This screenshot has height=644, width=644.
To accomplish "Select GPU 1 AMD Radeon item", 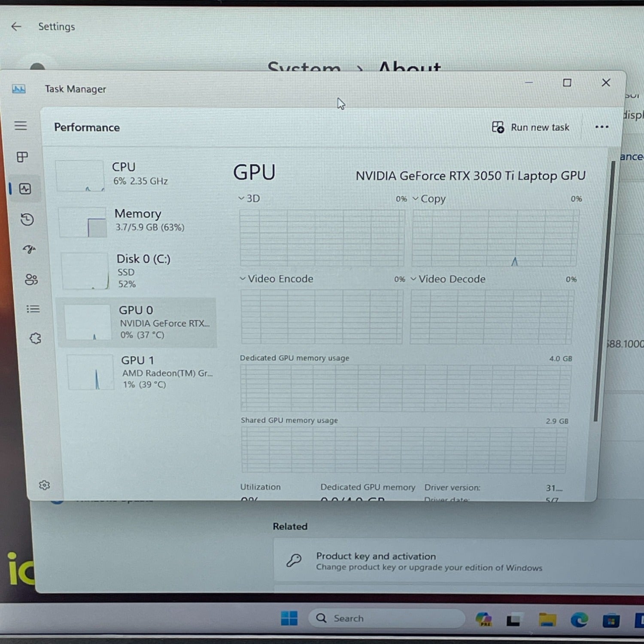I will (142, 372).
